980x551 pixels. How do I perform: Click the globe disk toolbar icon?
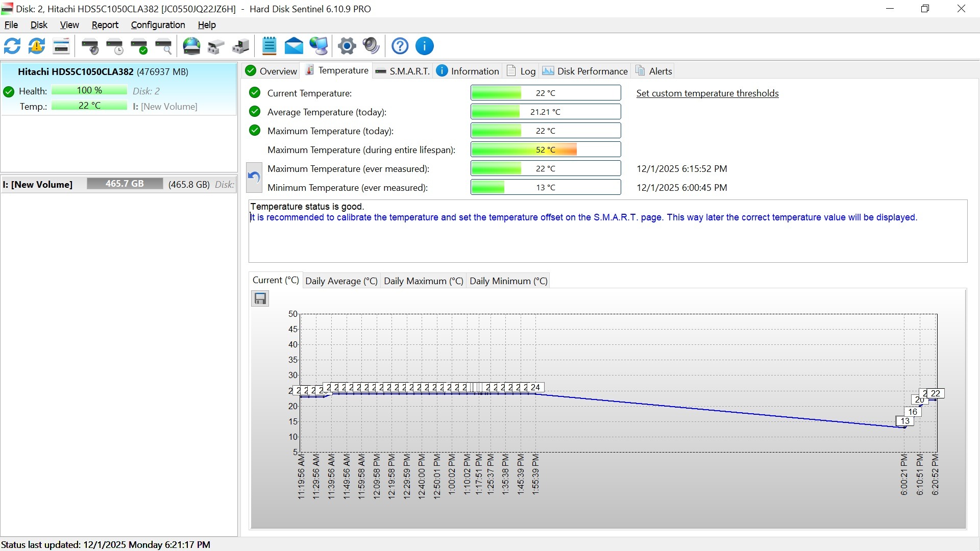191,46
